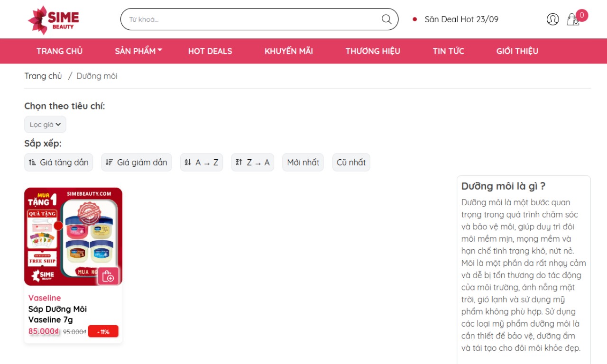This screenshot has width=607, height=364.
Task: Sort alphabetically Z → A
Action: 252,162
